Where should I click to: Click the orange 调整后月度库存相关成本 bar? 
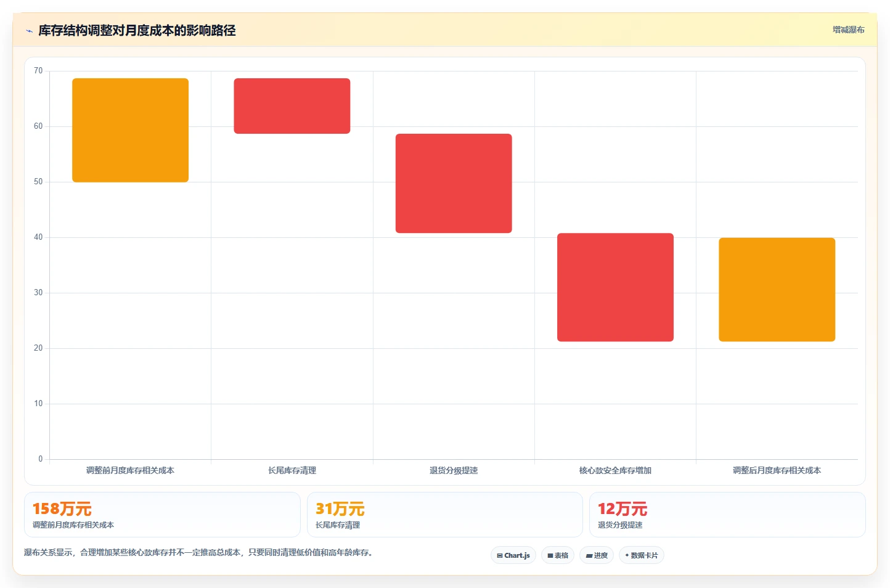[777, 290]
